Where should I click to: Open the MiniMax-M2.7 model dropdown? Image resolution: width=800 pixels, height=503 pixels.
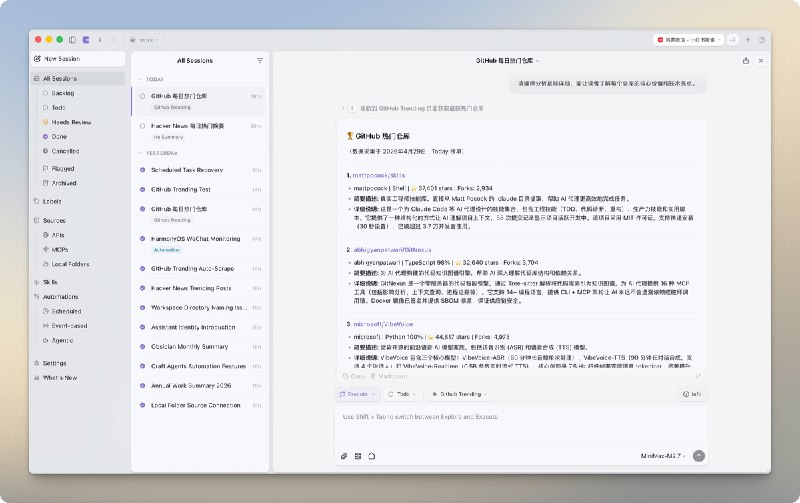pos(663,456)
